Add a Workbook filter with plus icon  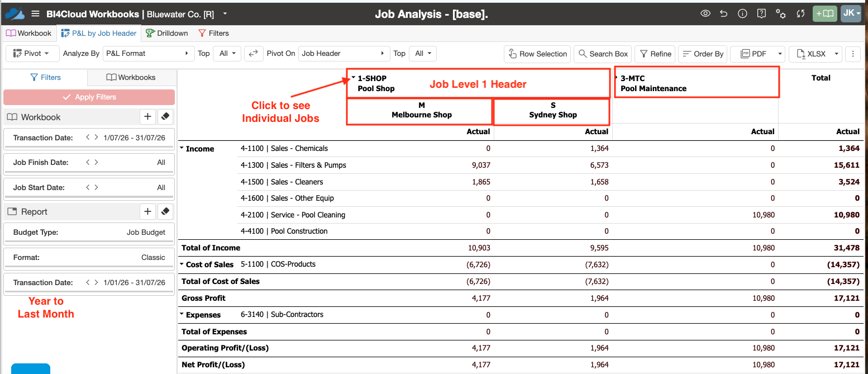click(x=147, y=117)
